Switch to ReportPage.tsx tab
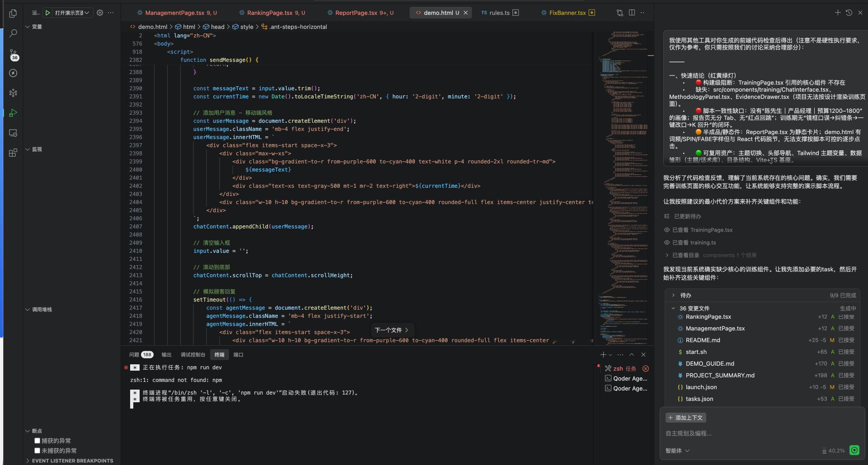The height and width of the screenshot is (465, 868). coord(360,13)
